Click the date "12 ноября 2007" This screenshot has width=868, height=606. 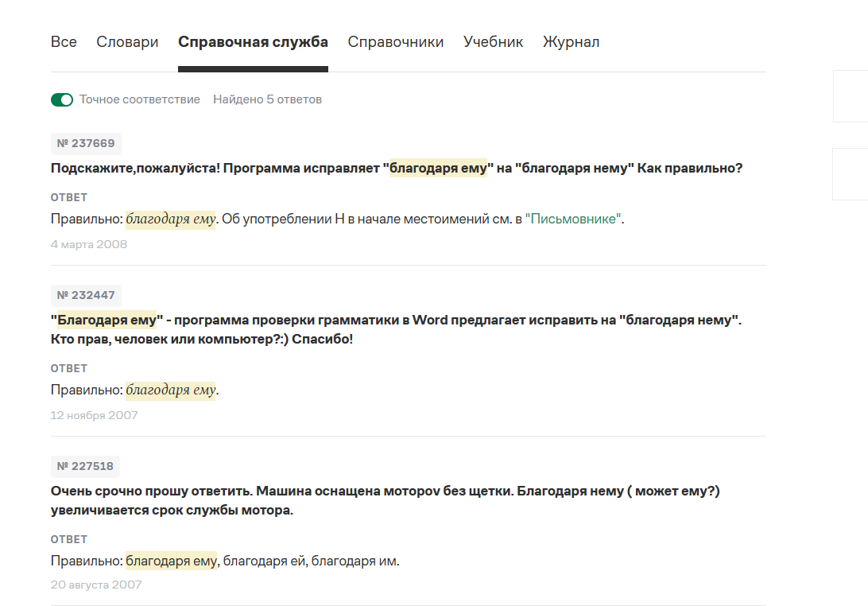pyautogui.click(x=94, y=415)
